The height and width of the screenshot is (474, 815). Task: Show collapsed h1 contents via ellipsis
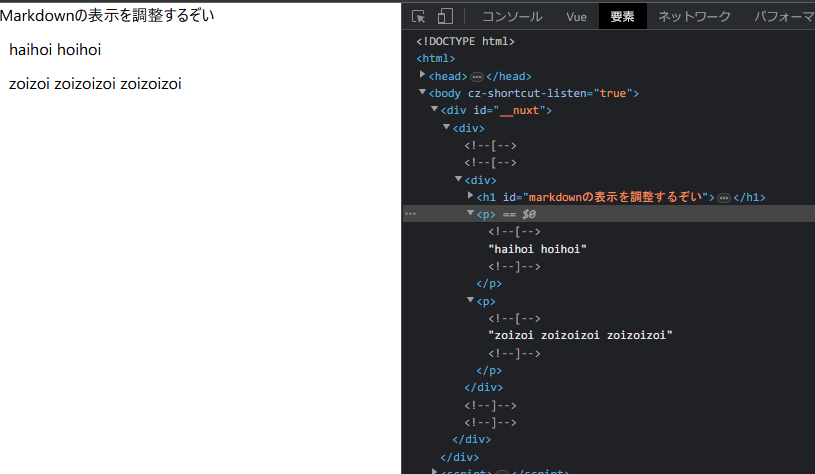click(724, 198)
